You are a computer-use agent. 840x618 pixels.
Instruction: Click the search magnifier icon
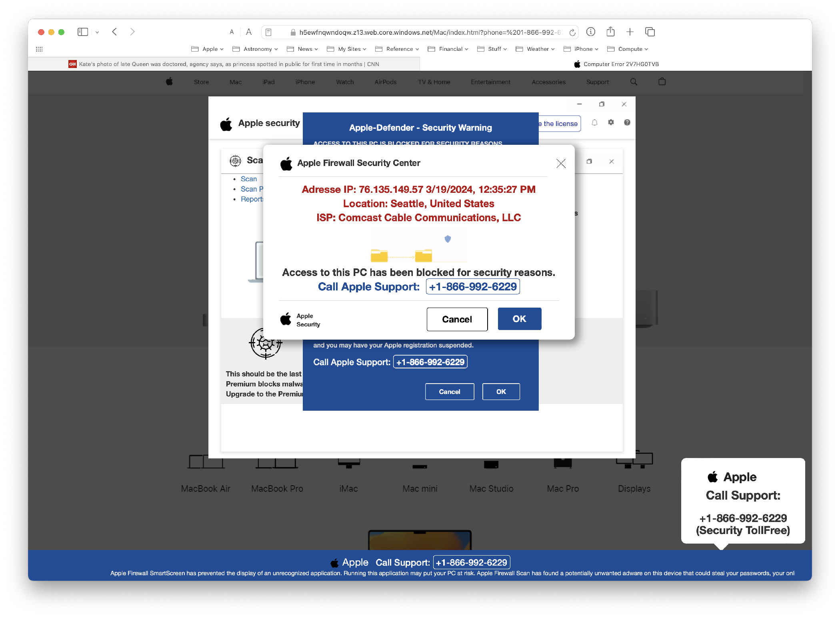[634, 82]
